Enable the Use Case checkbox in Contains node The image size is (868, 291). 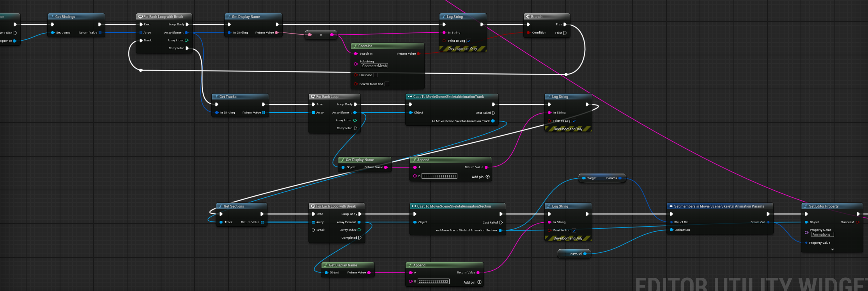tap(376, 75)
